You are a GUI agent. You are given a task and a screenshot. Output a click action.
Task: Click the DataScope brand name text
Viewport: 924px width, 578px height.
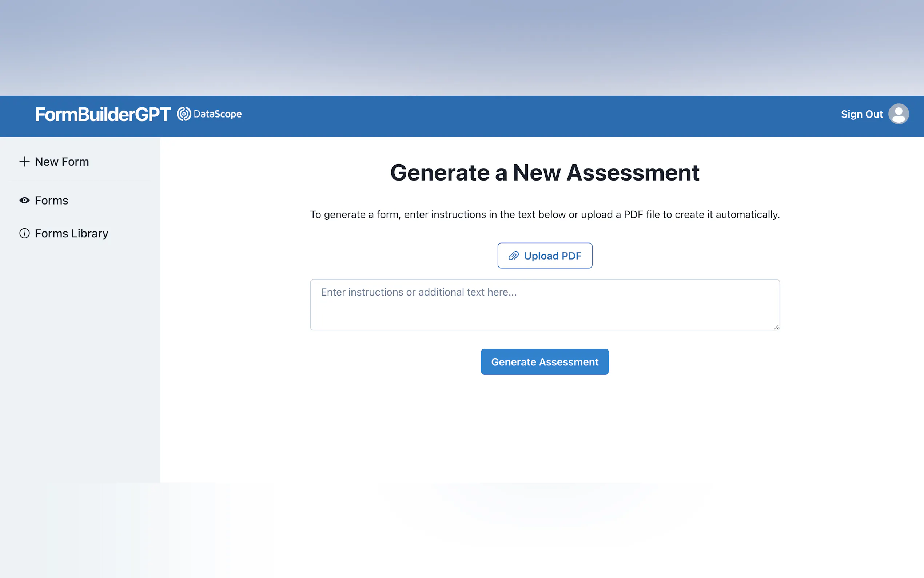click(217, 114)
